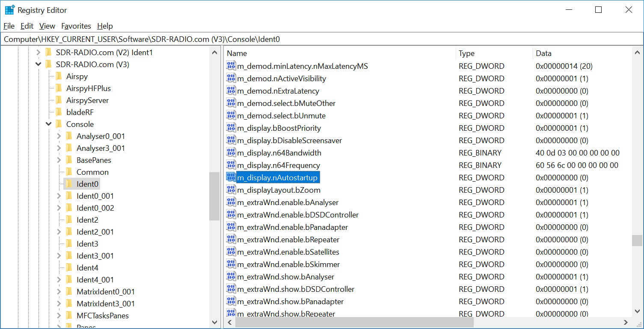Click the folder icon beside Common key

(69, 172)
